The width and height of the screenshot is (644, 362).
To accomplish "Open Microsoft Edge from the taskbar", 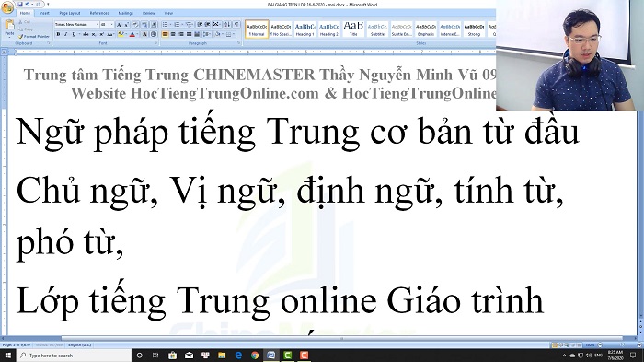I will click(238, 356).
